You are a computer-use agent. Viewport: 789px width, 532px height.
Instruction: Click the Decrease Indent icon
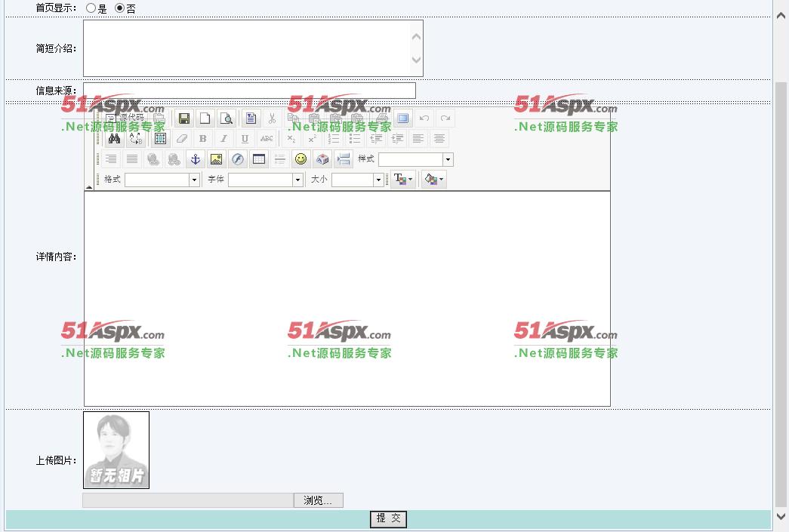(376, 139)
